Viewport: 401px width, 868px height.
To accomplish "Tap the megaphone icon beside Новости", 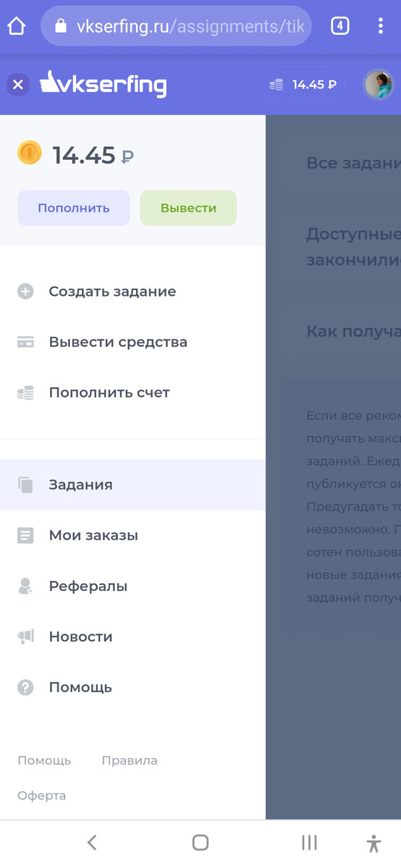I will click(x=25, y=637).
